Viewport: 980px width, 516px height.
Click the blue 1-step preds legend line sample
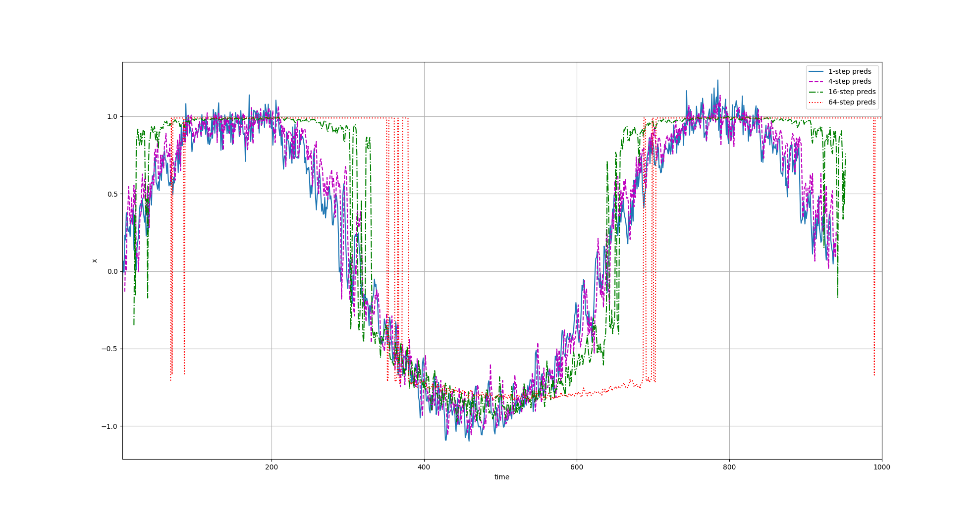pos(816,71)
